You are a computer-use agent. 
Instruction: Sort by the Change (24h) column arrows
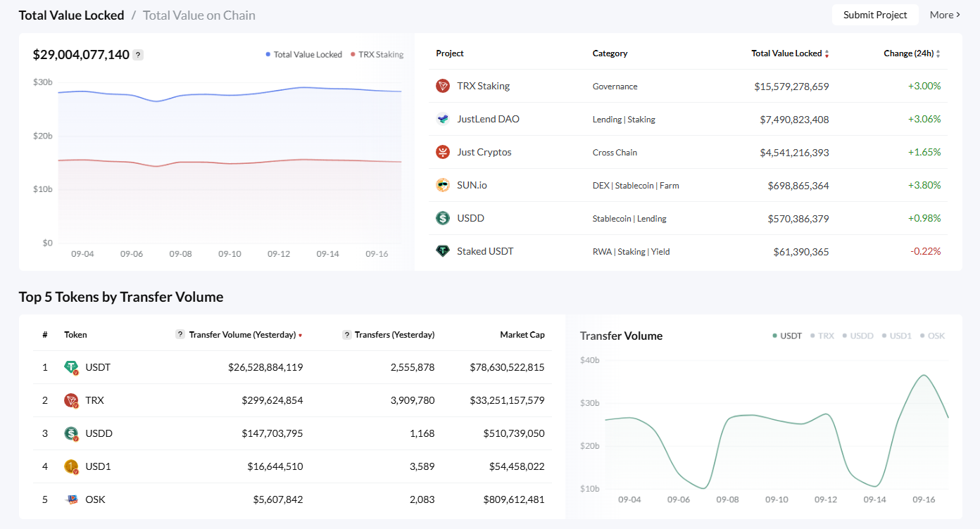(x=938, y=53)
